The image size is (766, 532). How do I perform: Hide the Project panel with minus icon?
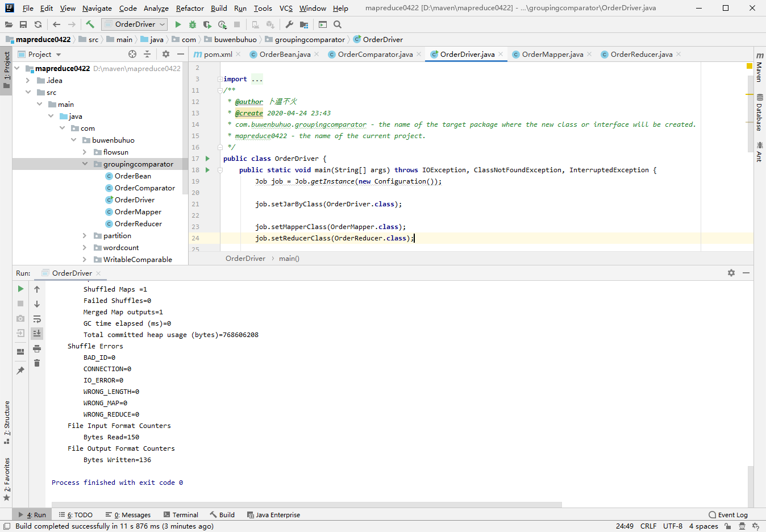(x=181, y=54)
